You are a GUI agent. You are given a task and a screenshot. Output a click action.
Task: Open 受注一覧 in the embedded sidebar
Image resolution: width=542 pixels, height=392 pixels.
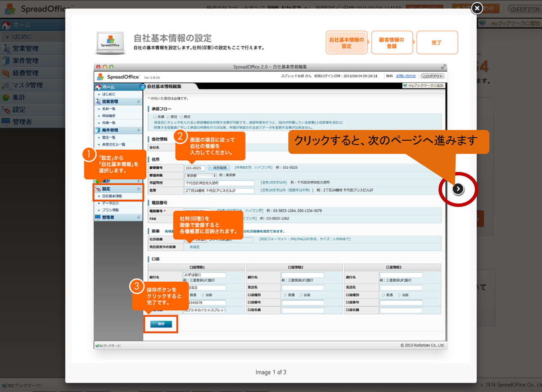coord(109,137)
